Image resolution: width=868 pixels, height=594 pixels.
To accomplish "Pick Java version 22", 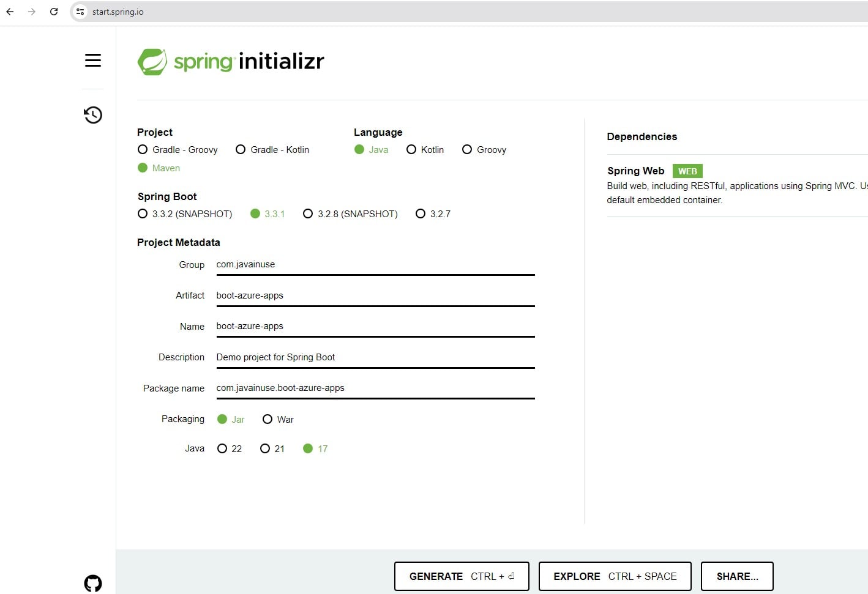I will (230, 449).
